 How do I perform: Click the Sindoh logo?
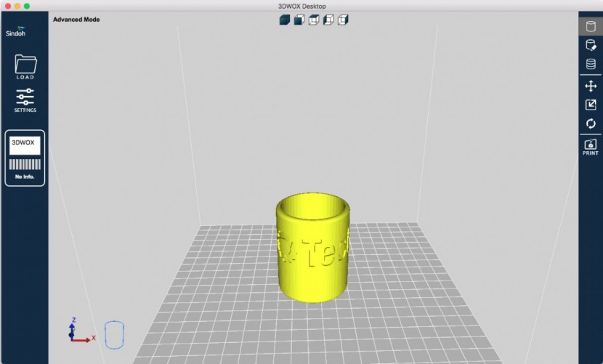(x=16, y=31)
